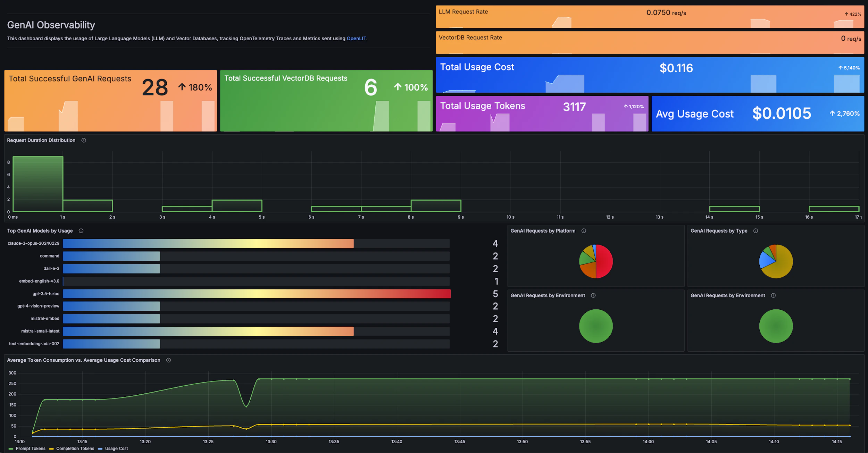Screen dimensions: 868x453
Task: Click the GenAI Observability dashboard title
Action: click(x=51, y=25)
